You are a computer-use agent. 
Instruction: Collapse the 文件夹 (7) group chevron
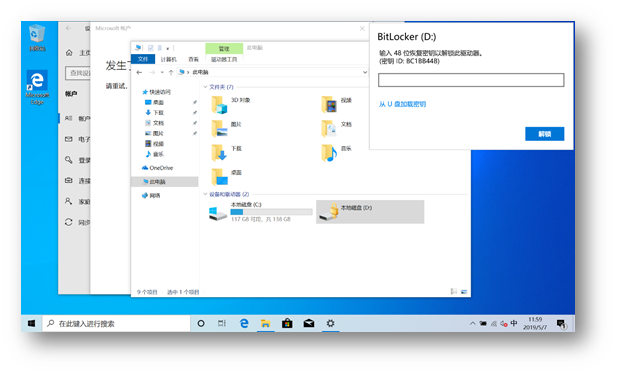(x=205, y=87)
